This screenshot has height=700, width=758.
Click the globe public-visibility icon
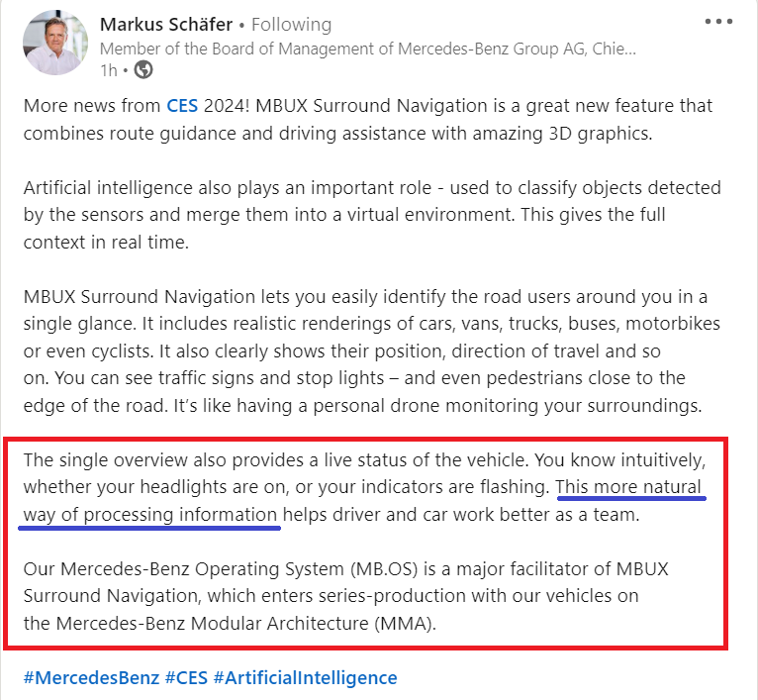click(143, 70)
